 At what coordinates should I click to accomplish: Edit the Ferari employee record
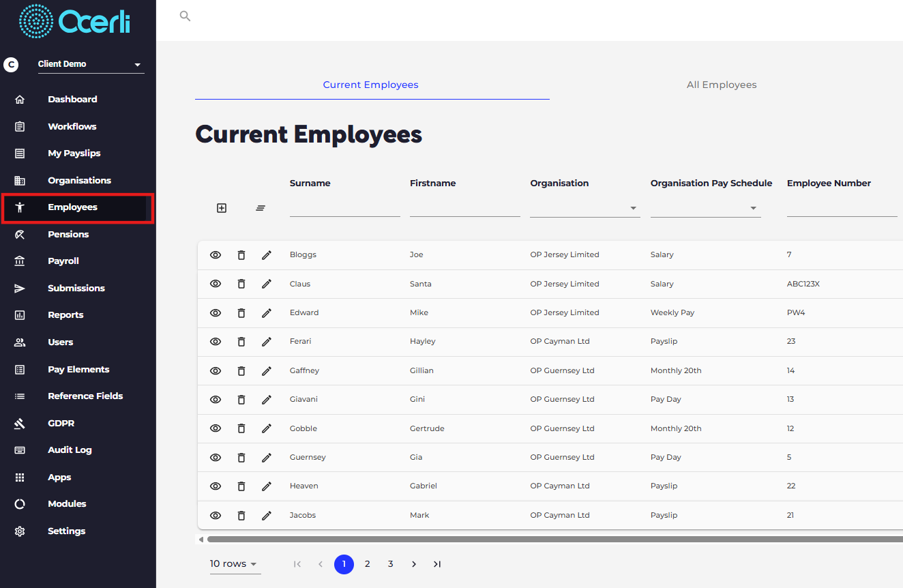point(267,341)
